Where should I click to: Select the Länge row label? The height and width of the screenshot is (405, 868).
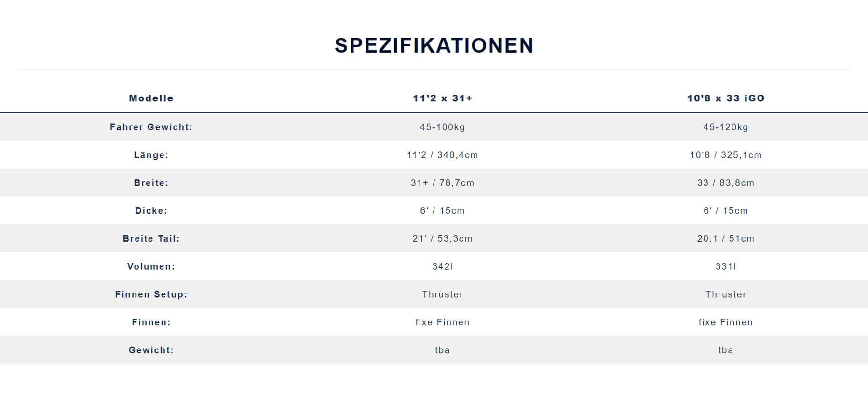coord(151,155)
